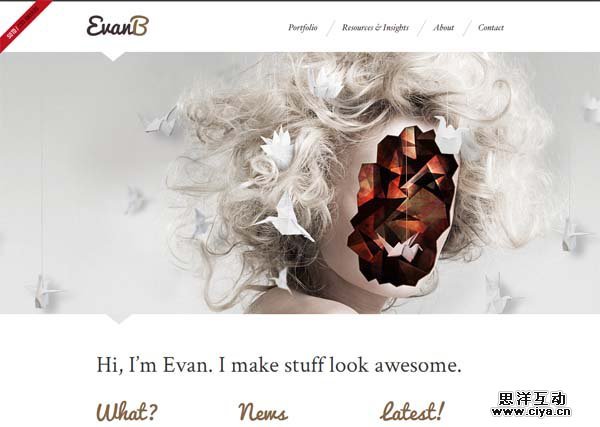Click the hanging crane at bottom left
This screenshot has height=427, width=600.
click(x=43, y=292)
